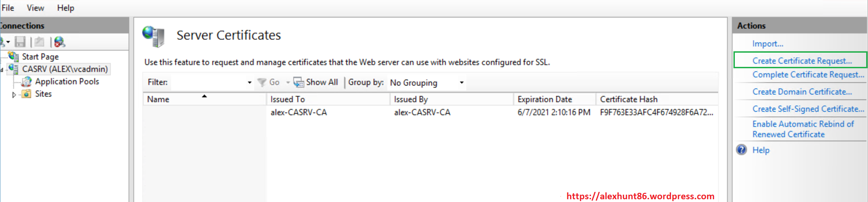Click Complete Certificate Request action
Image resolution: width=868 pixels, height=202 pixels.
(808, 75)
